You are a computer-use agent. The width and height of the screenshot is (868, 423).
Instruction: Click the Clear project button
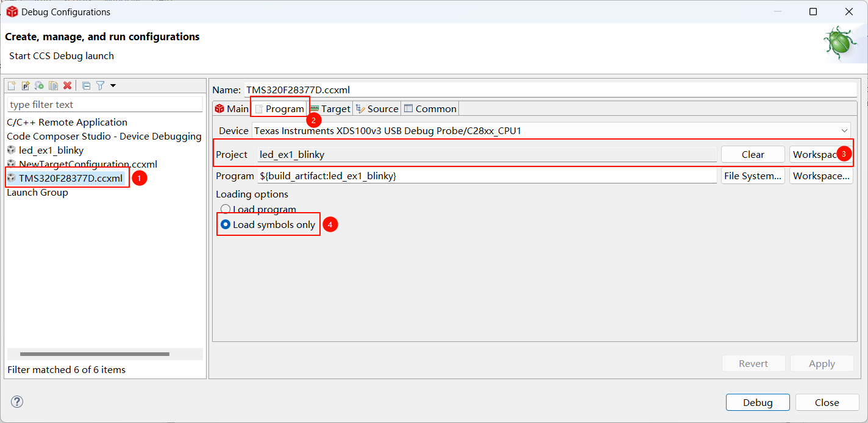[753, 155]
